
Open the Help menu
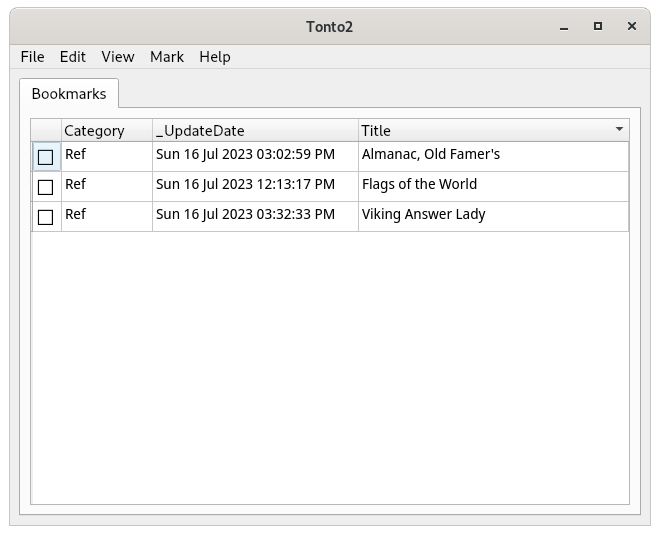[x=215, y=57]
